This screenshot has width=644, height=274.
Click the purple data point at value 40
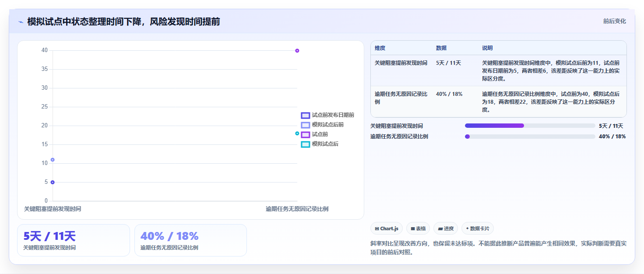coord(297,51)
